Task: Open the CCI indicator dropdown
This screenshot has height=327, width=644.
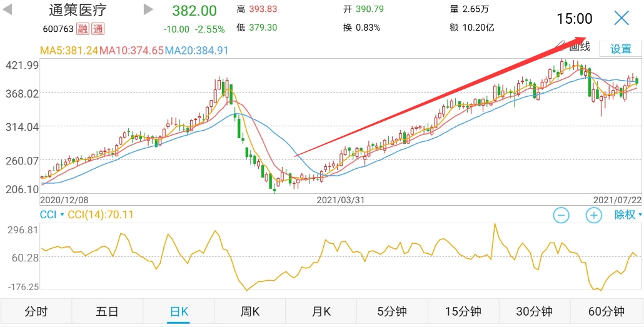Action: click(x=52, y=214)
